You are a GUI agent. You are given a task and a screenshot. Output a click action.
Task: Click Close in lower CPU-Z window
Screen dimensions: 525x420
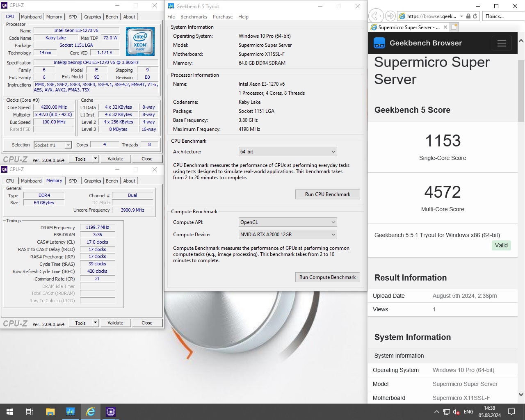147,323
